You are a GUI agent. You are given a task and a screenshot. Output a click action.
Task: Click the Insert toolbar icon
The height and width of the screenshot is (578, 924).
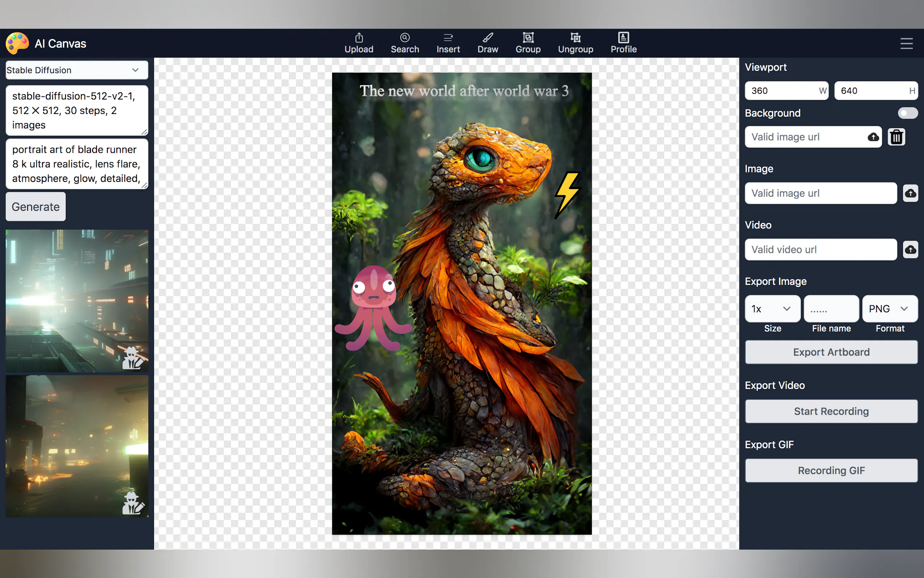448,43
